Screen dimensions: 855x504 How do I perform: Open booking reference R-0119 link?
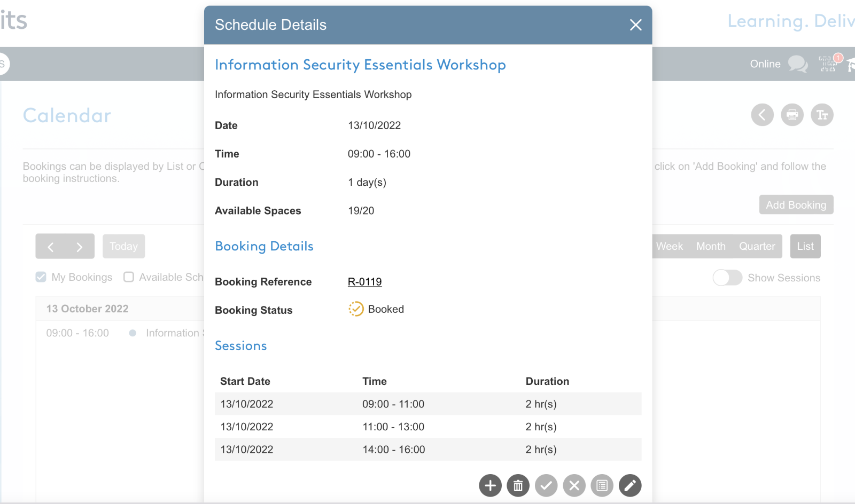[x=364, y=281]
